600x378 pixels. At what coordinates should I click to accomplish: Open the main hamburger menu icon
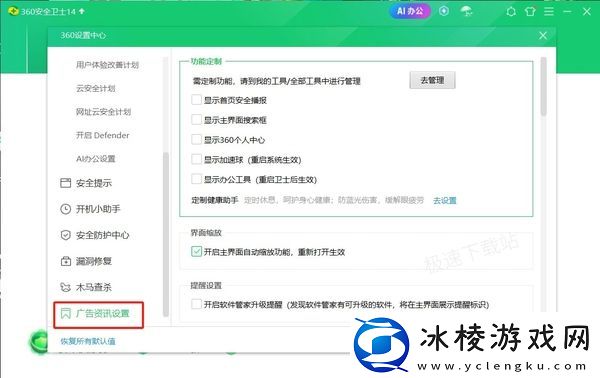click(x=549, y=11)
